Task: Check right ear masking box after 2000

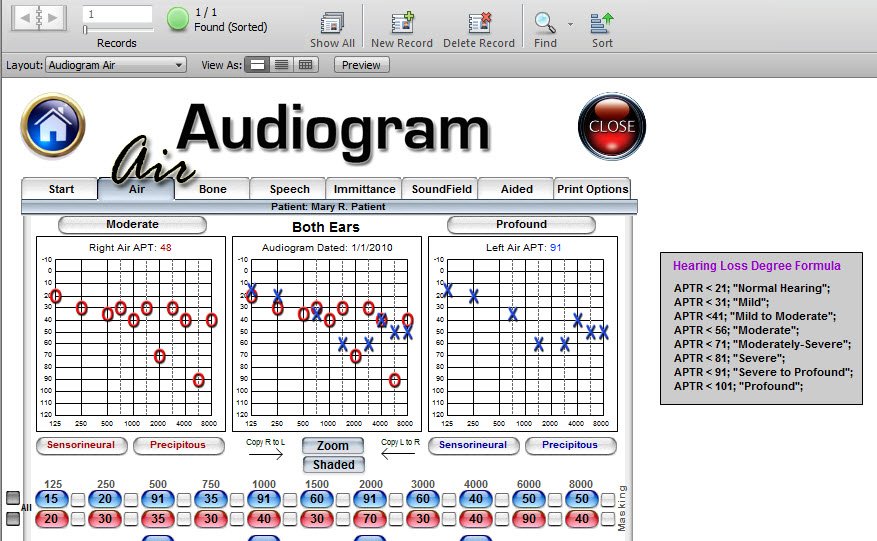Action: [395, 519]
